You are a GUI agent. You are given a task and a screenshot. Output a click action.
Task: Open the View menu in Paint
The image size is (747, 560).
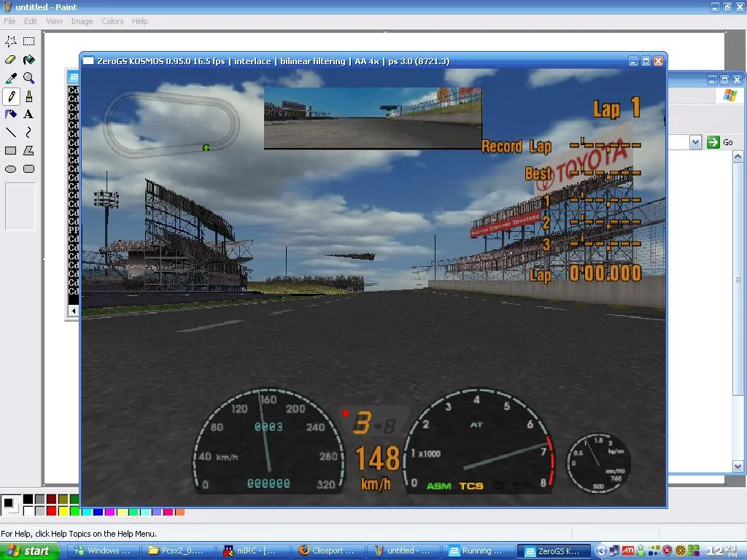point(54,21)
